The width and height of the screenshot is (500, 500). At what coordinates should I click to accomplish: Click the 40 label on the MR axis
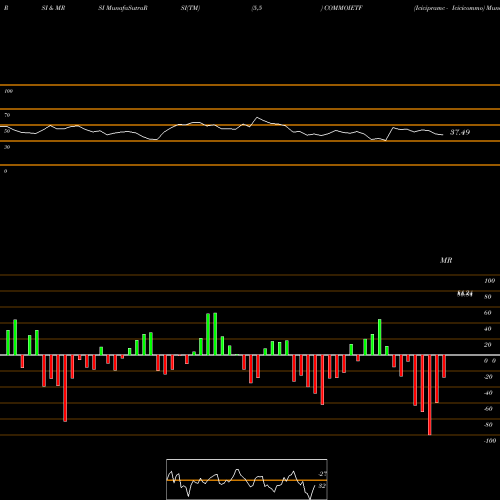pos(488,329)
